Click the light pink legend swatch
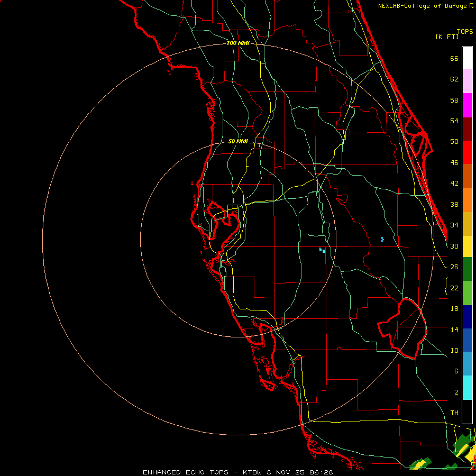 [x=467, y=81]
